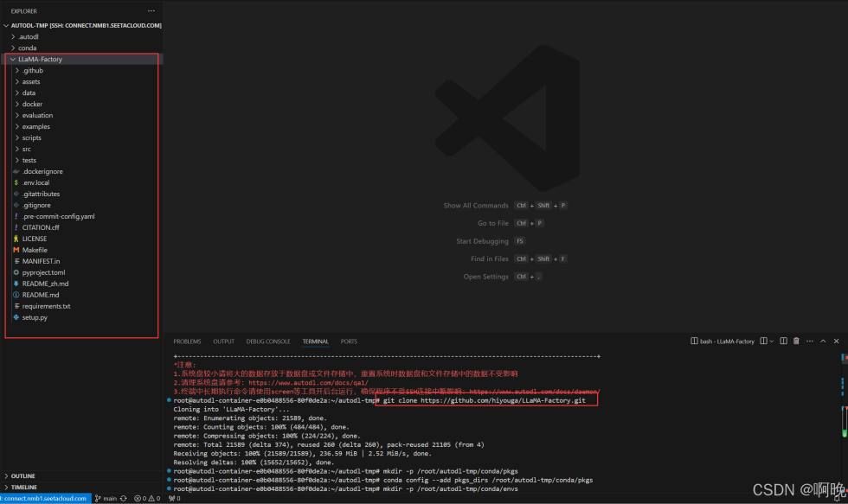Open the launch profile dropdown beside the terminal name

773,341
